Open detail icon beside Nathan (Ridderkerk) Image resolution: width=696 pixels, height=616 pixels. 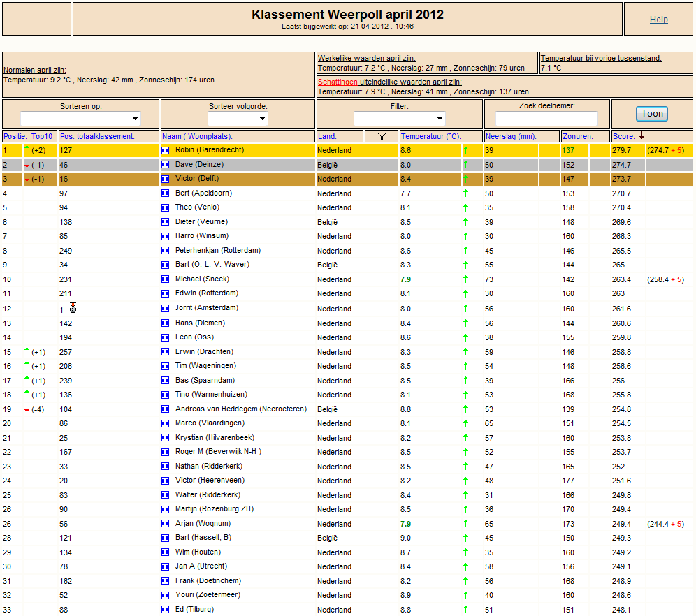tap(165, 467)
